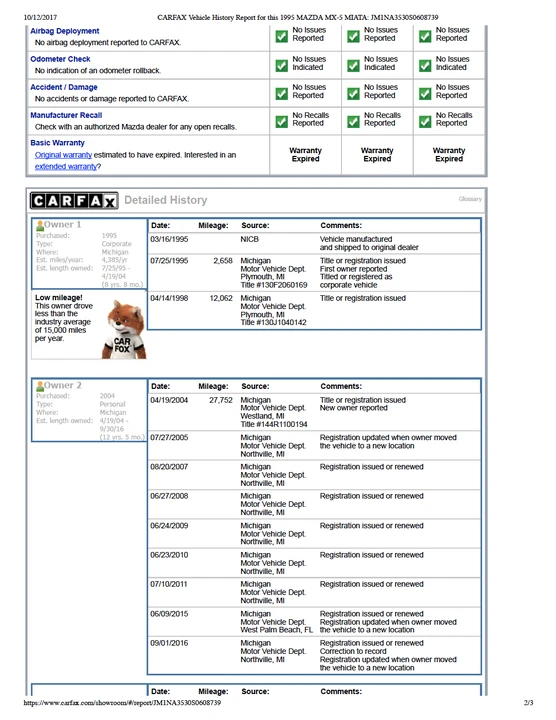Click third-column green check in Airbag Deployment row

425,36
